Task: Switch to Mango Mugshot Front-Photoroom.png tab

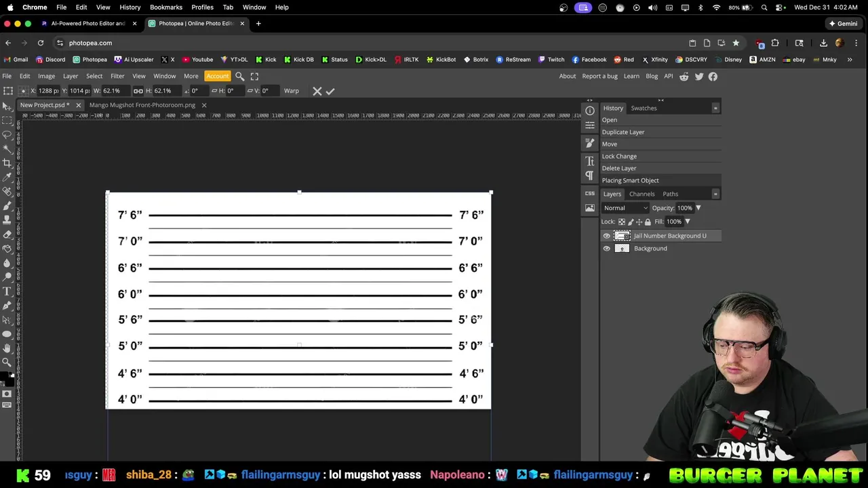Action: pyautogui.click(x=142, y=105)
